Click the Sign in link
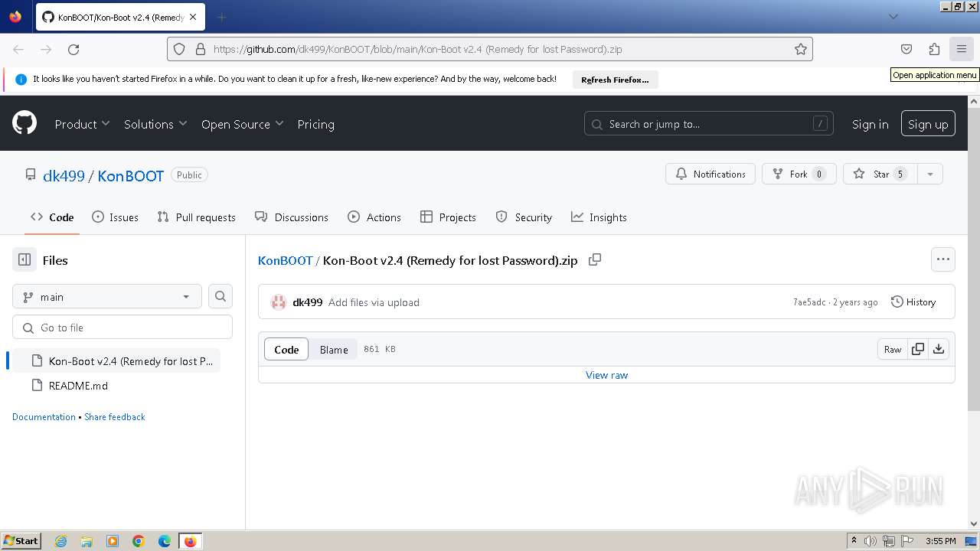The width and height of the screenshot is (980, 551). [870, 124]
